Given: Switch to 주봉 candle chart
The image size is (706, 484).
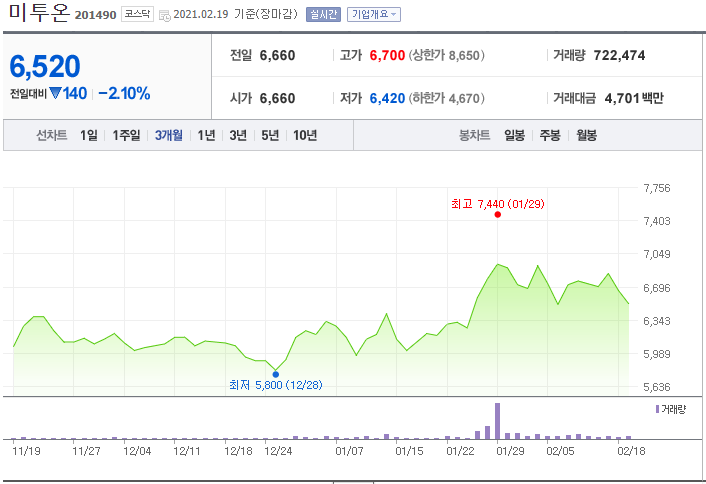Looking at the screenshot, I should 550,135.
